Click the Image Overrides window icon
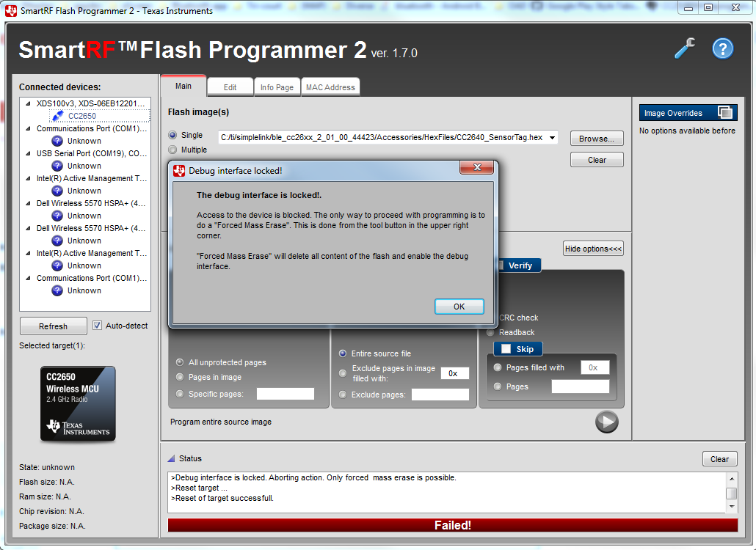 pyautogui.click(x=725, y=113)
